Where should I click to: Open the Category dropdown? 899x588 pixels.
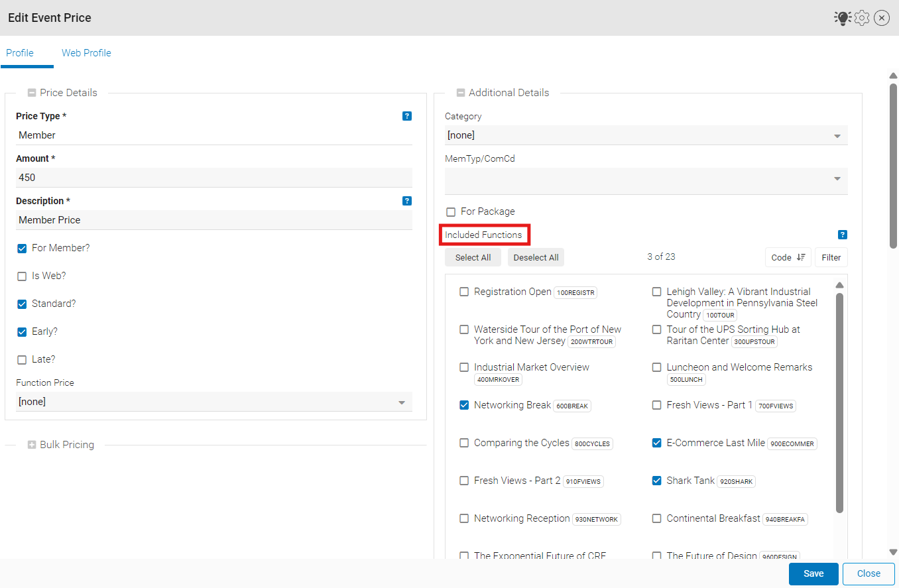(646, 135)
